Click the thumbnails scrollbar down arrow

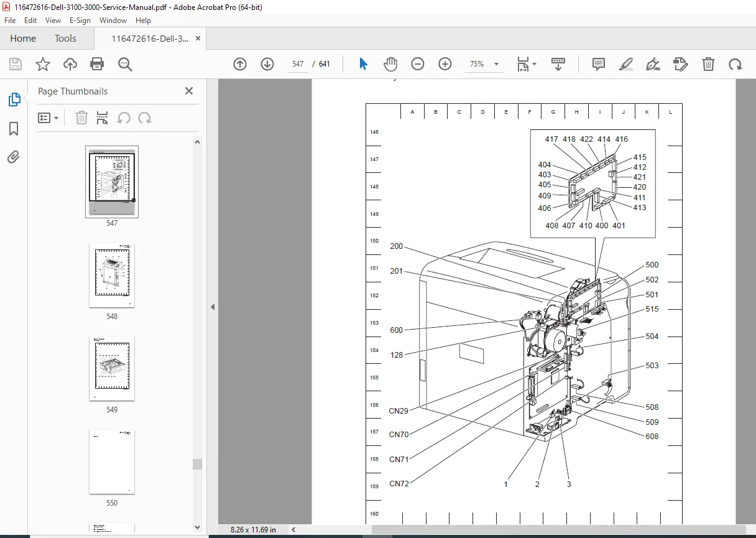(198, 527)
